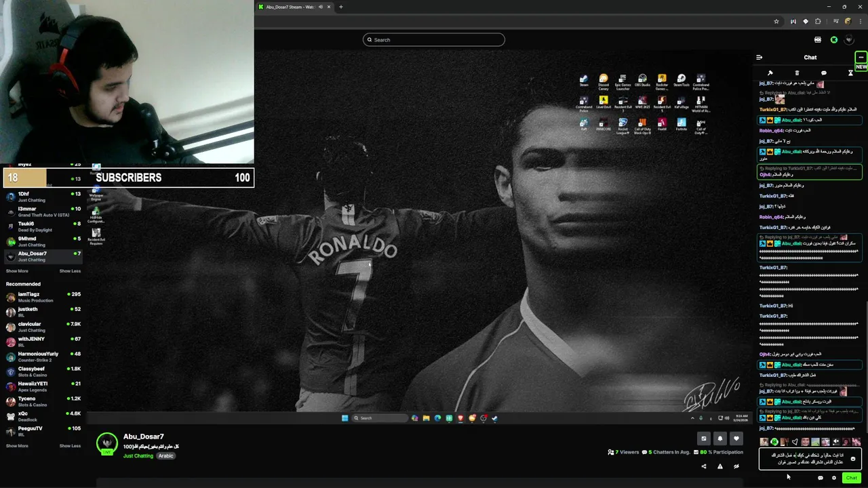This screenshot has width=868, height=488.
Task: Open justketh IRL channel
Action: tap(43, 312)
